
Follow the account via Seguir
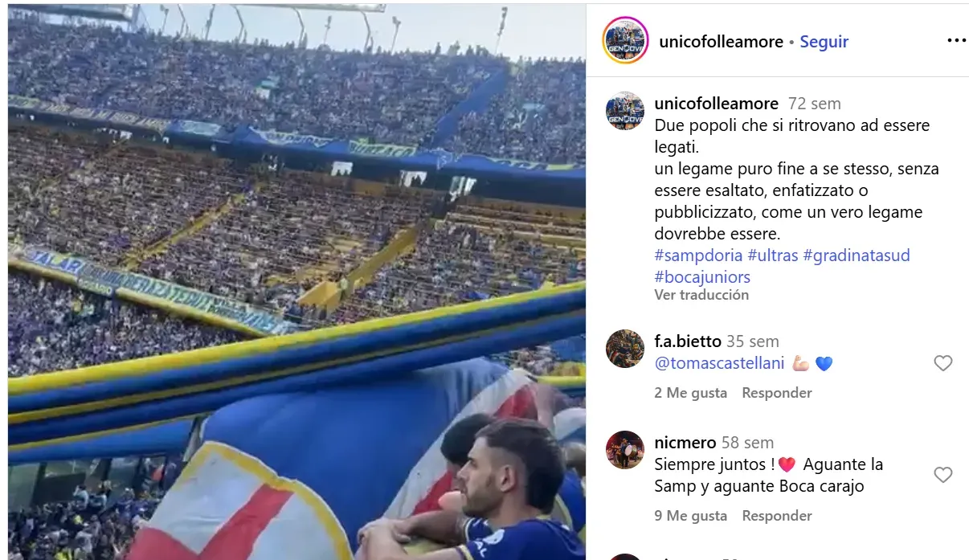tap(824, 42)
